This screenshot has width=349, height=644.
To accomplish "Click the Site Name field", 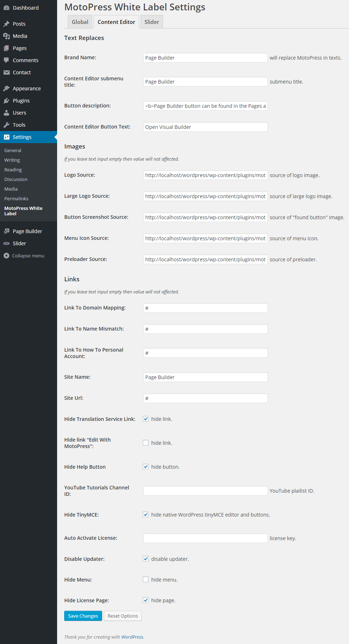I will pos(206,377).
